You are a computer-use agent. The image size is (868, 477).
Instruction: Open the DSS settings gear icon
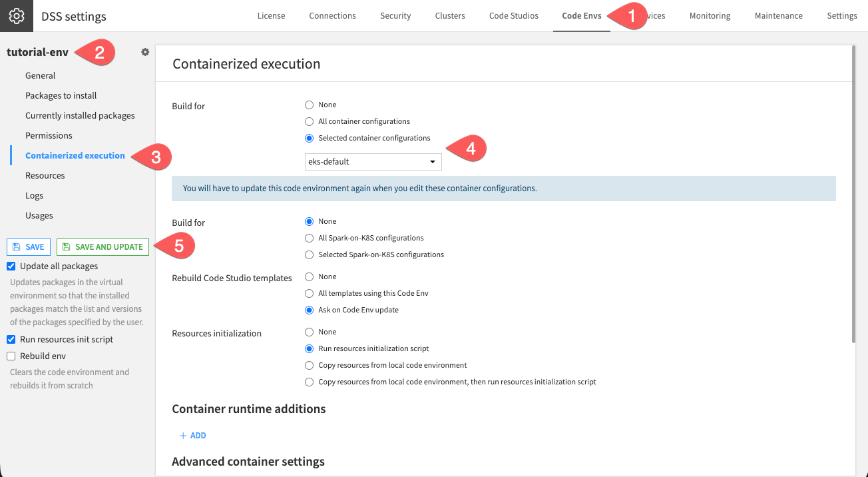coord(17,16)
